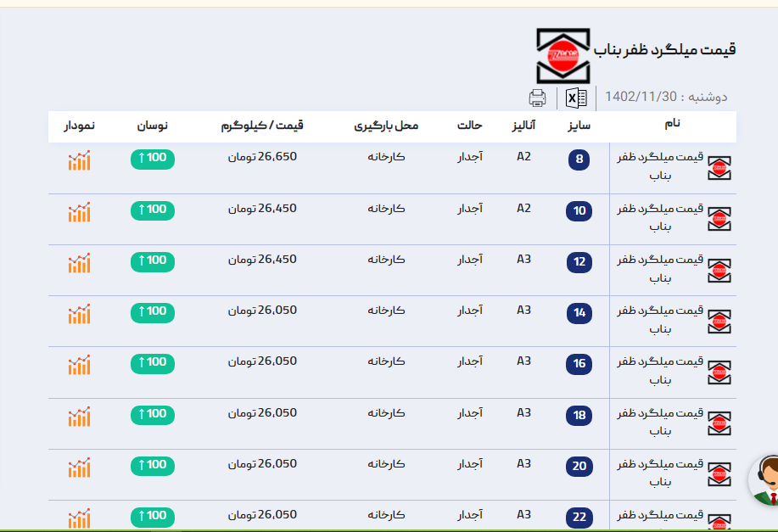Click green 100 fluctuation badge for size 18
Screen dimensions: 778x532
coord(153,414)
